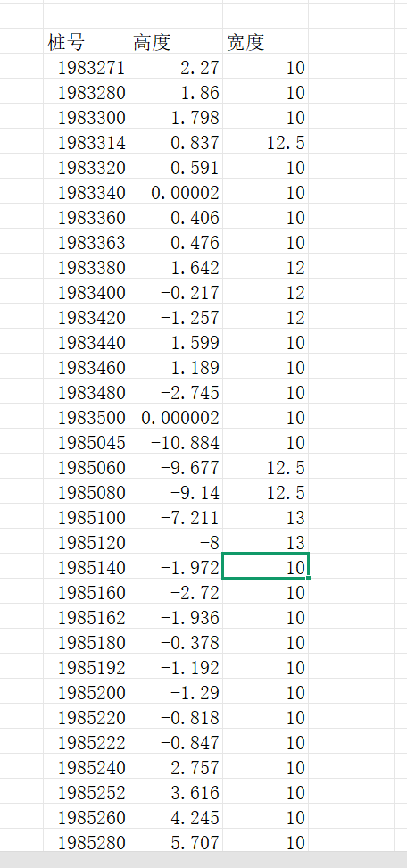Click the cell with value 5.707
This screenshot has height=868, width=407.
(176, 842)
